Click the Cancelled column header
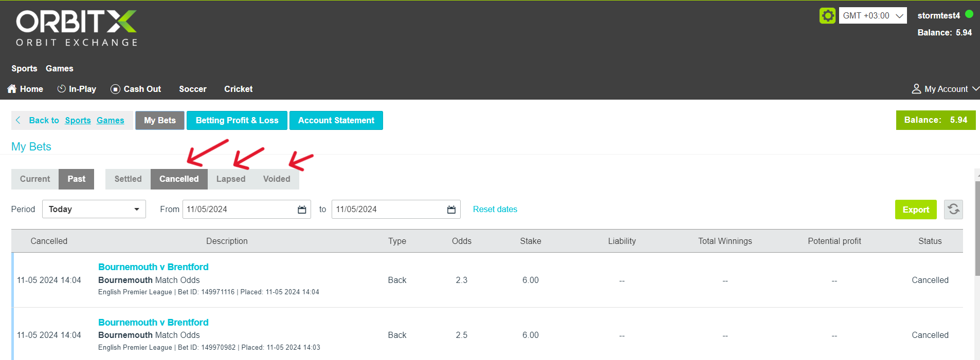Viewport: 980px width, 360px height. (49, 241)
